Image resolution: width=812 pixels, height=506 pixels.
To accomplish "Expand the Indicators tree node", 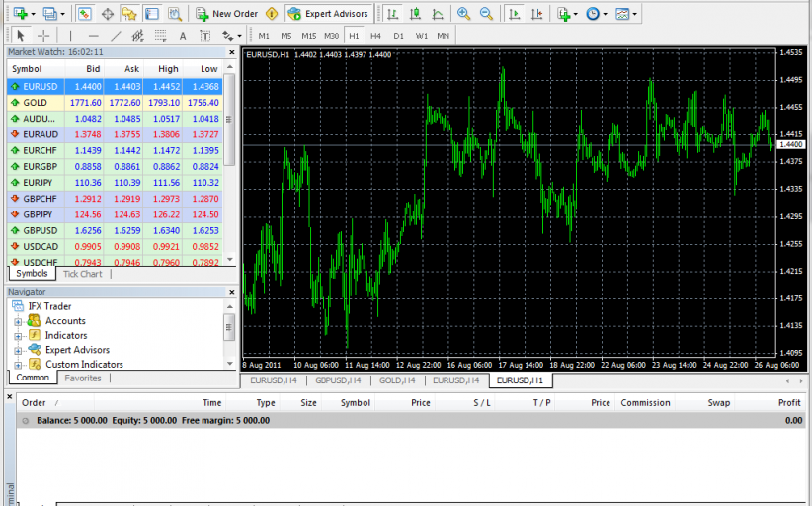I will point(18,336).
